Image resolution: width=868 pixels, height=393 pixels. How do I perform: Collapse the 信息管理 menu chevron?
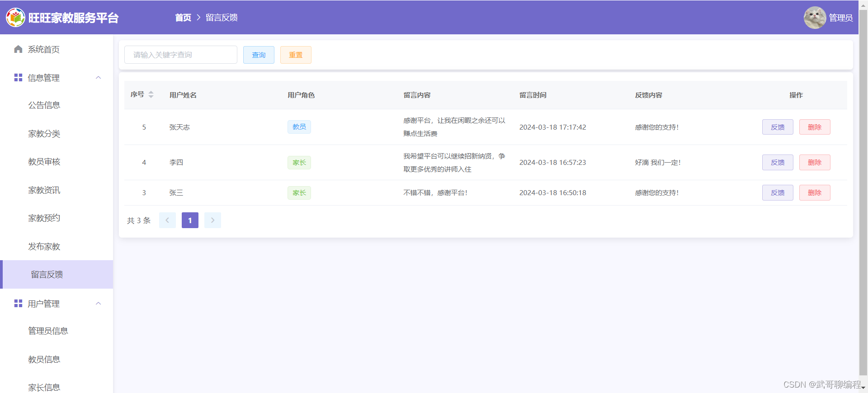pyautogui.click(x=99, y=78)
